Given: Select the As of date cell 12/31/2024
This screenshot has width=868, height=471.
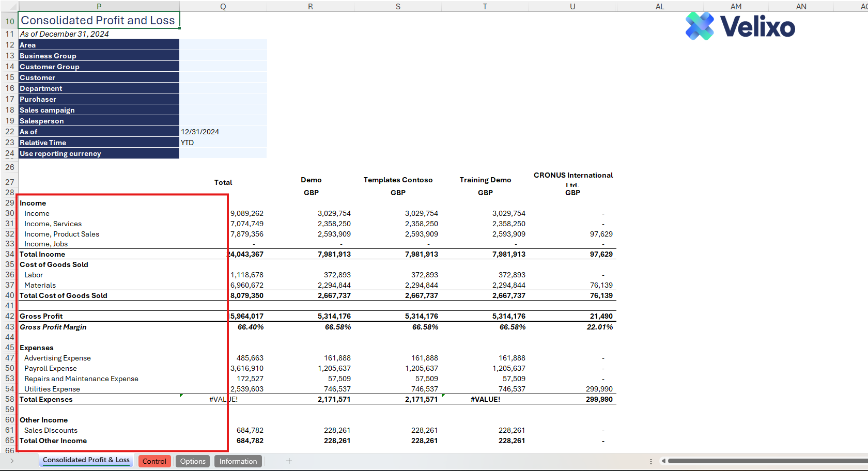Looking at the screenshot, I should point(223,132).
